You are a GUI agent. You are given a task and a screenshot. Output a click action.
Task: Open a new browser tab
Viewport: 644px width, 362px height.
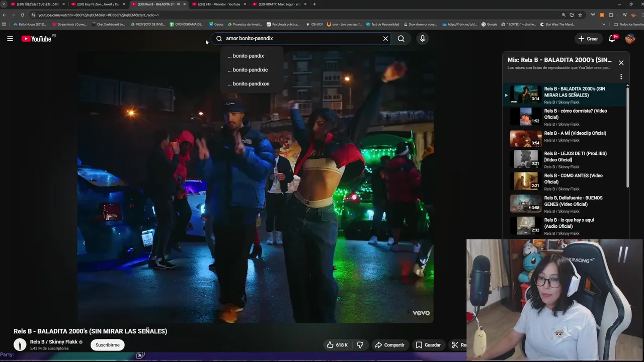(314, 4)
